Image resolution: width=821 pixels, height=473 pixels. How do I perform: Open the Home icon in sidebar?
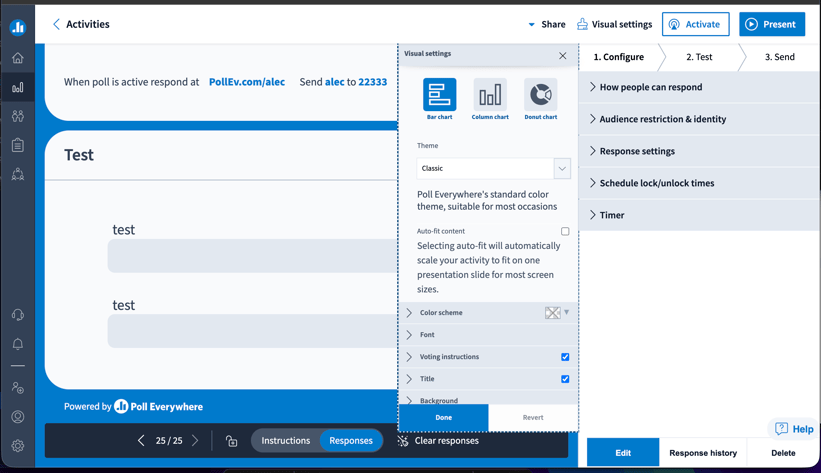pos(18,58)
